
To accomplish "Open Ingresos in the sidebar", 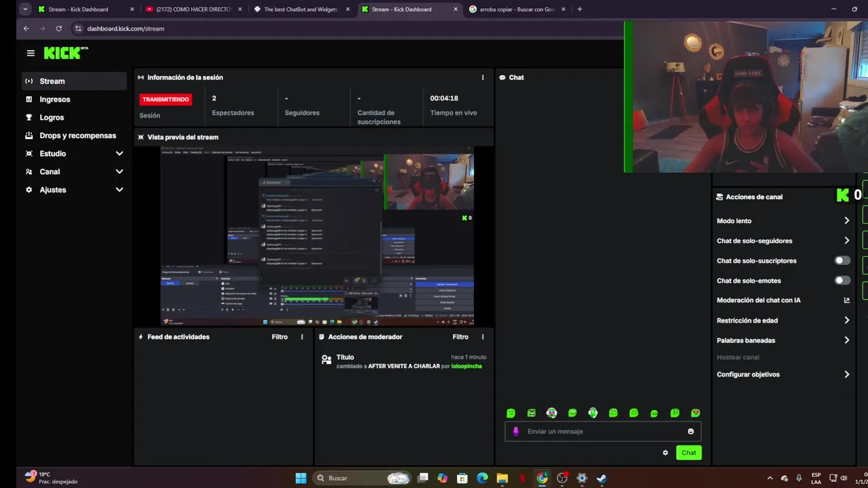I will coord(74,99).
